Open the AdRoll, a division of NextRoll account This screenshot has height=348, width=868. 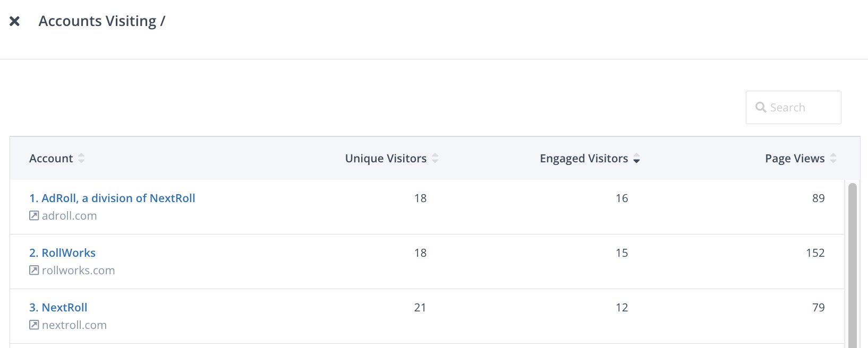[x=112, y=198]
